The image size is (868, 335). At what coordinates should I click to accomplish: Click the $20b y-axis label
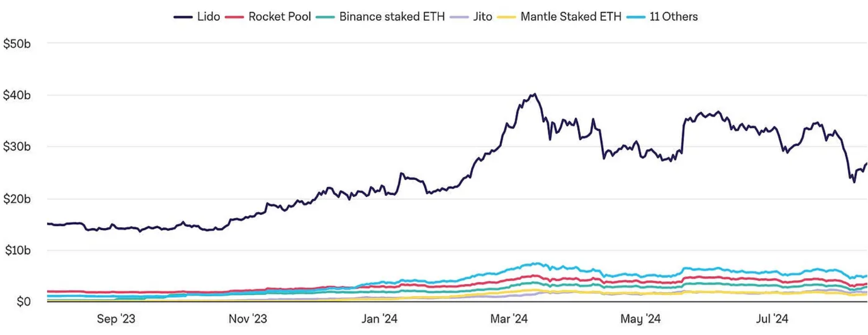(17, 199)
